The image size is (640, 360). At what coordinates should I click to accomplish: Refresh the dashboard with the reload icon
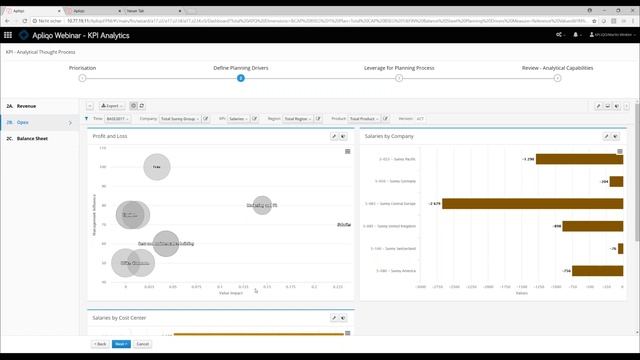(x=142, y=106)
